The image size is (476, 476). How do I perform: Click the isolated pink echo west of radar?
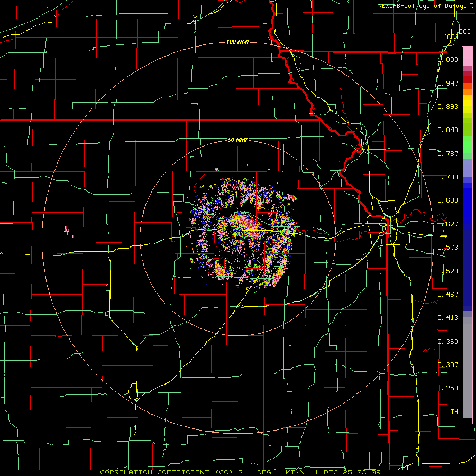pos(67,230)
